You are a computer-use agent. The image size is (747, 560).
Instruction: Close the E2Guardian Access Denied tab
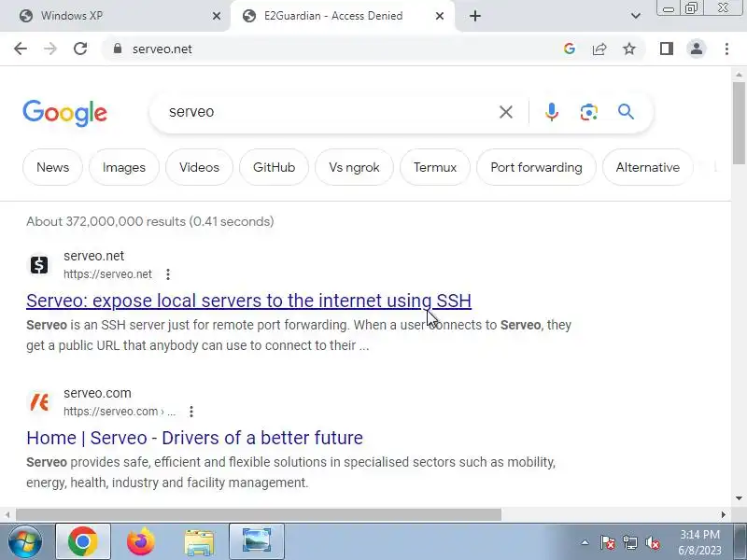440,16
